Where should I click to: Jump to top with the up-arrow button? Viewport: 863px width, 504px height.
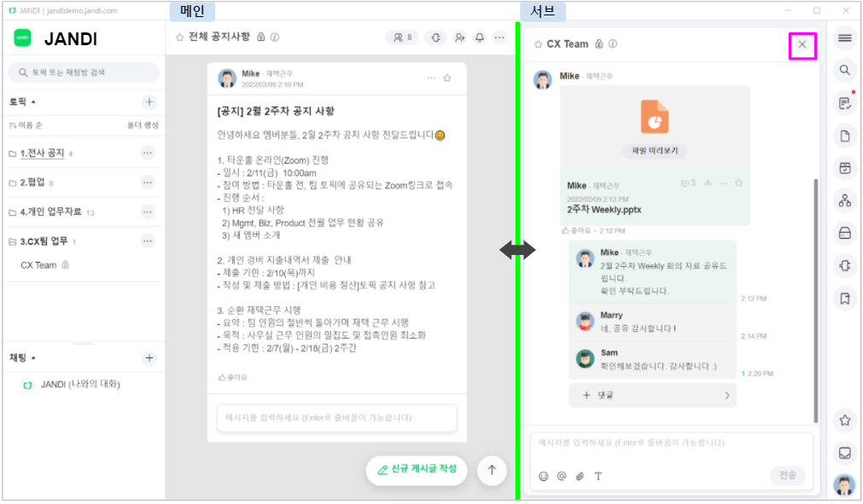(x=492, y=470)
